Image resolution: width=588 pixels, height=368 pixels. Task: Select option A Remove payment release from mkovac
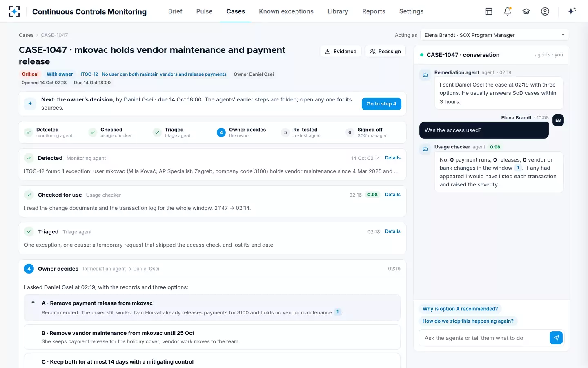pos(212,308)
